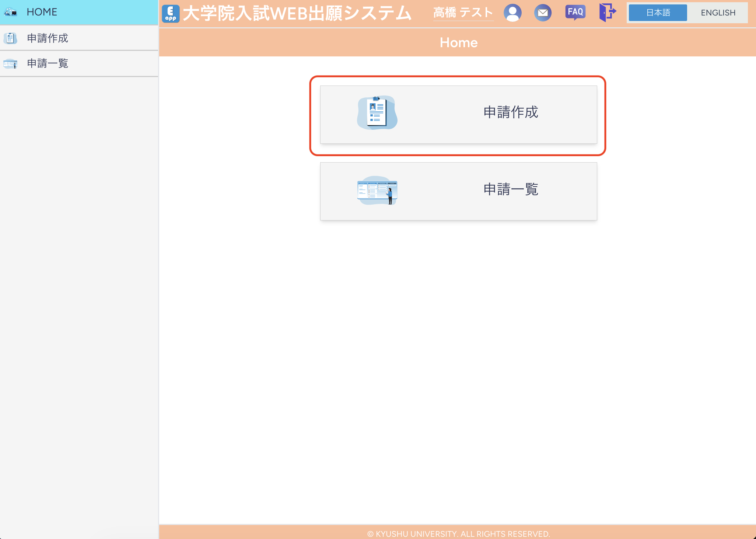Click the app logo next to system title
This screenshot has height=539, width=756.
[x=170, y=14]
